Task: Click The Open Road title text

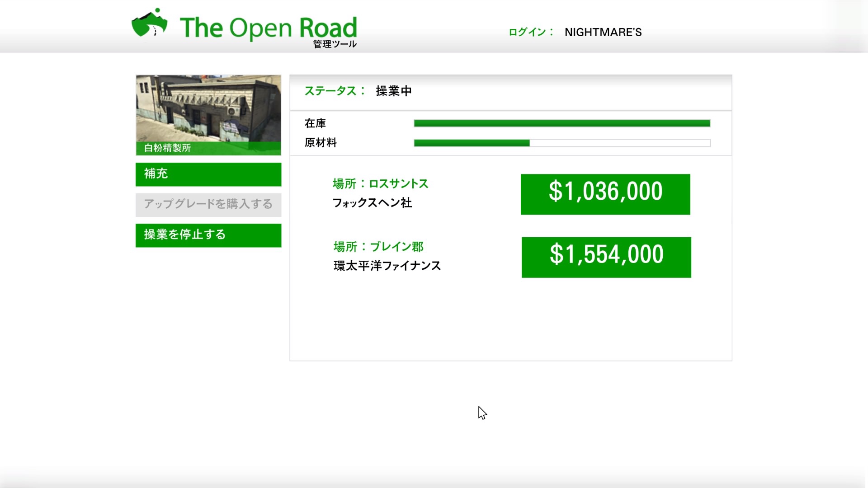Action: (x=268, y=28)
